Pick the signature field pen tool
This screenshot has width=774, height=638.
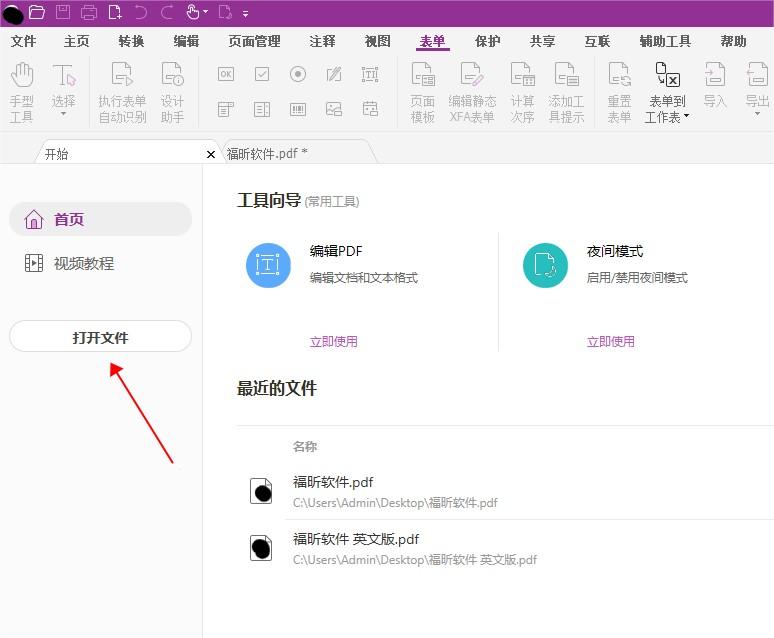(334, 75)
